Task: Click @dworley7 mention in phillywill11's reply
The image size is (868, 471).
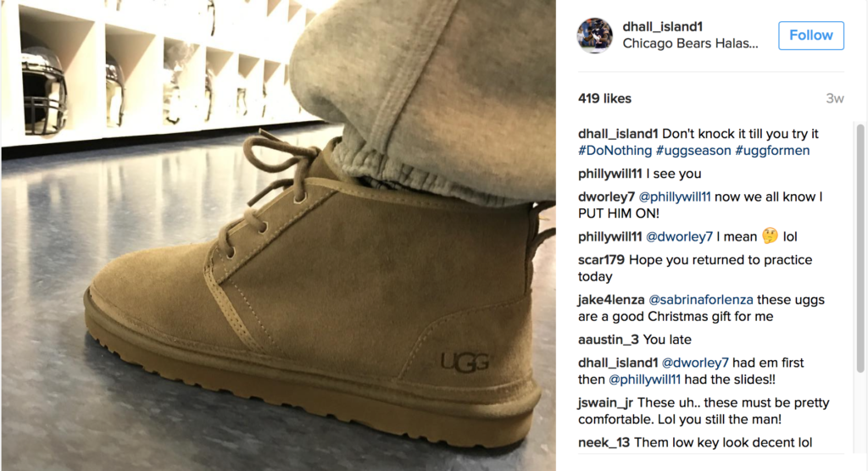Action: tap(679, 237)
